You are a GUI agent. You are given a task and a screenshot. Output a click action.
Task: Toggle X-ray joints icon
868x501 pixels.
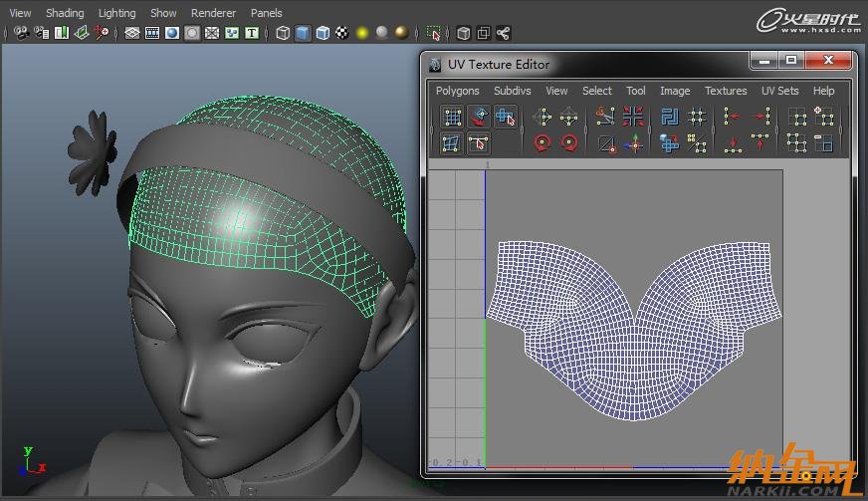point(504,33)
